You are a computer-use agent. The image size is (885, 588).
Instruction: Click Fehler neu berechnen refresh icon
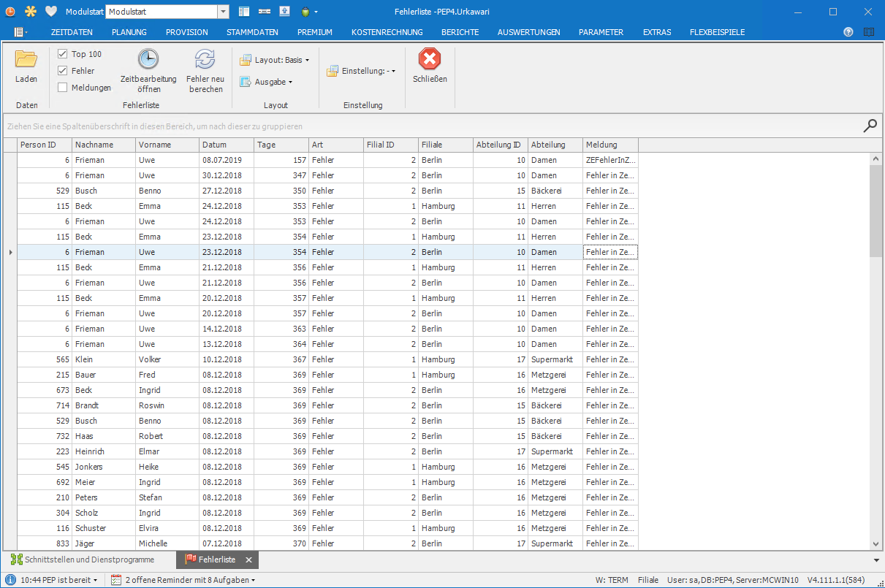click(x=205, y=60)
